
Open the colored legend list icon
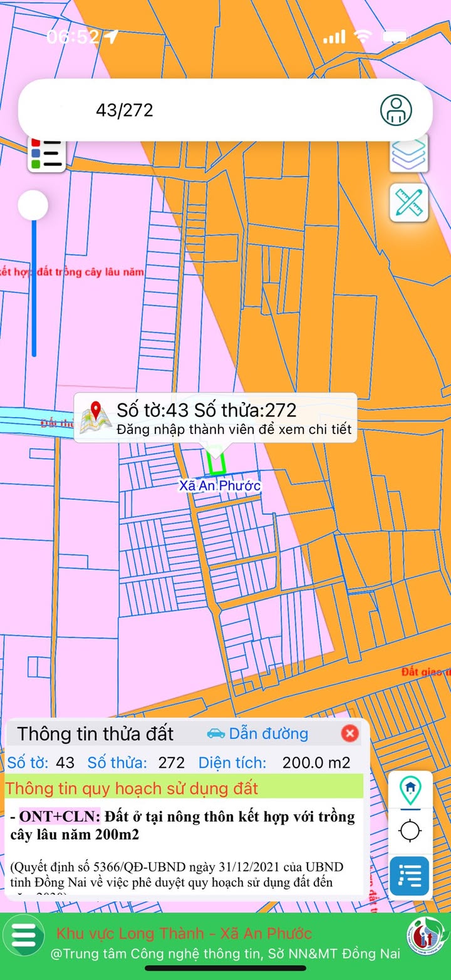point(46,155)
